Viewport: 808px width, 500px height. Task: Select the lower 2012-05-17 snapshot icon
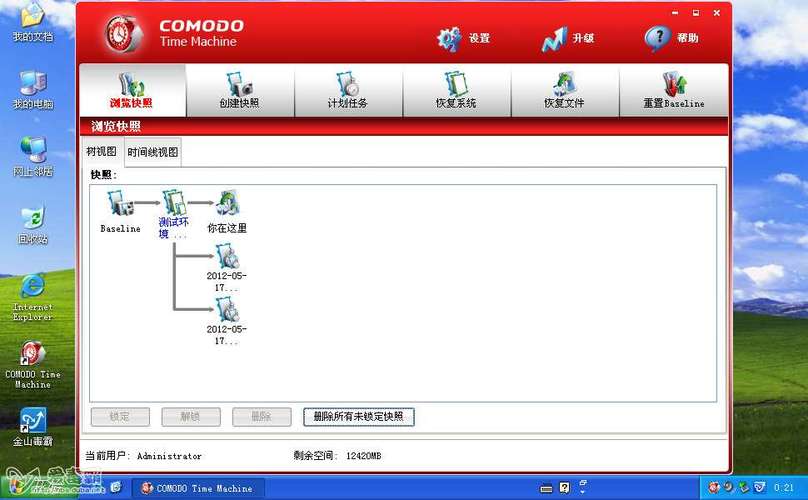point(227,310)
